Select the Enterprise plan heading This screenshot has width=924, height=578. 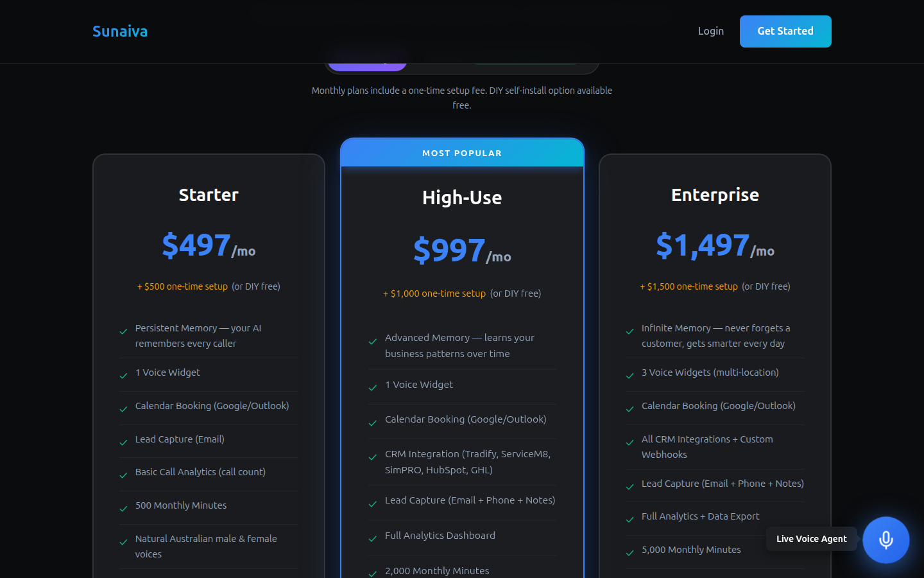(x=715, y=195)
